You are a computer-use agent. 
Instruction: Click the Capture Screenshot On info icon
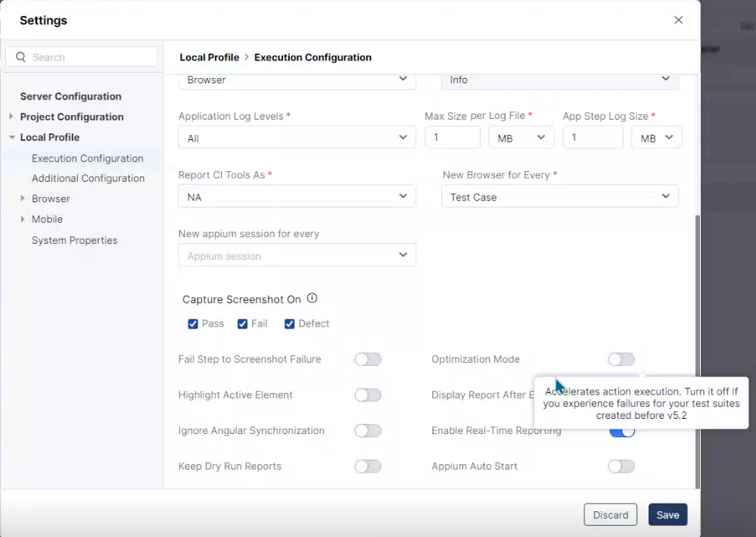(x=312, y=298)
